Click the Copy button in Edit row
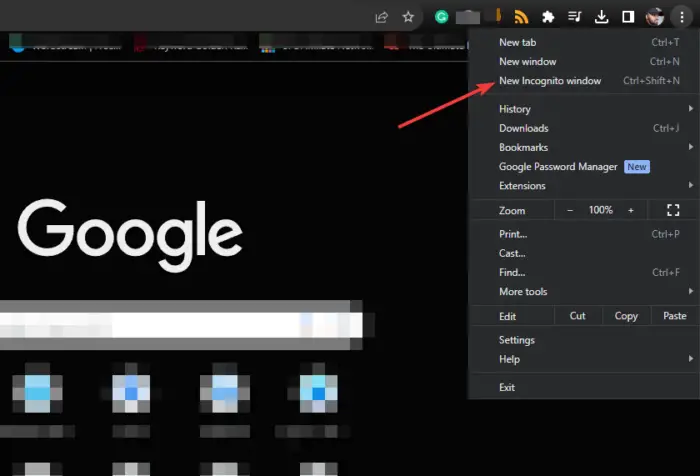This screenshot has height=476, width=700. pos(626,316)
